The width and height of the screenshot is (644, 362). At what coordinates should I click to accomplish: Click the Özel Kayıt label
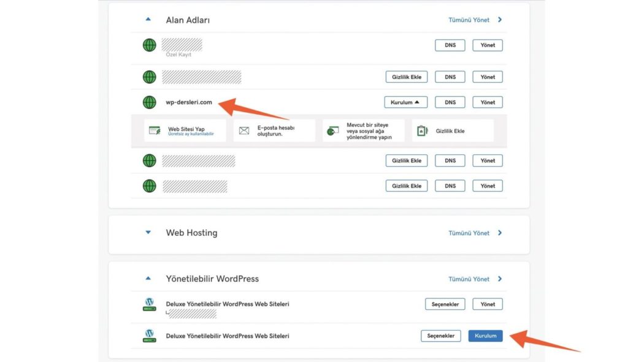(178, 55)
